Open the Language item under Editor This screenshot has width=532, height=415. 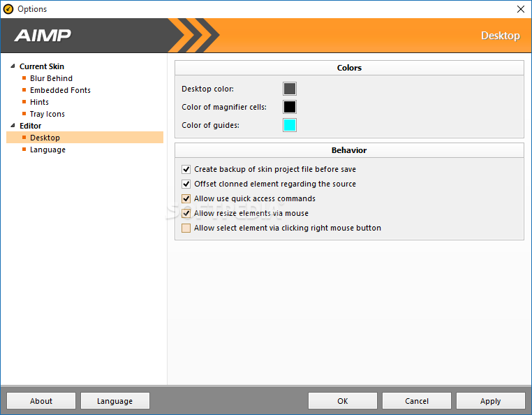pos(47,150)
